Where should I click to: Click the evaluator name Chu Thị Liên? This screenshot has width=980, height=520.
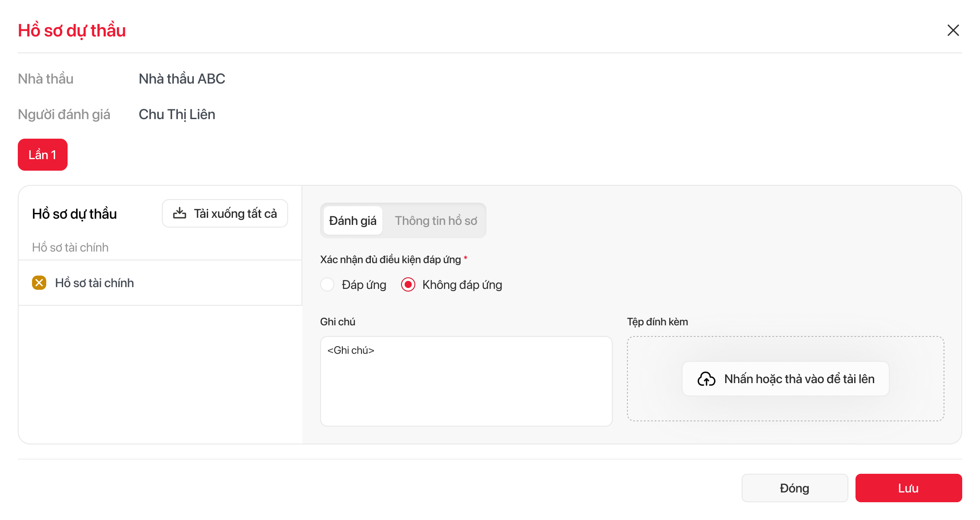coord(177,114)
